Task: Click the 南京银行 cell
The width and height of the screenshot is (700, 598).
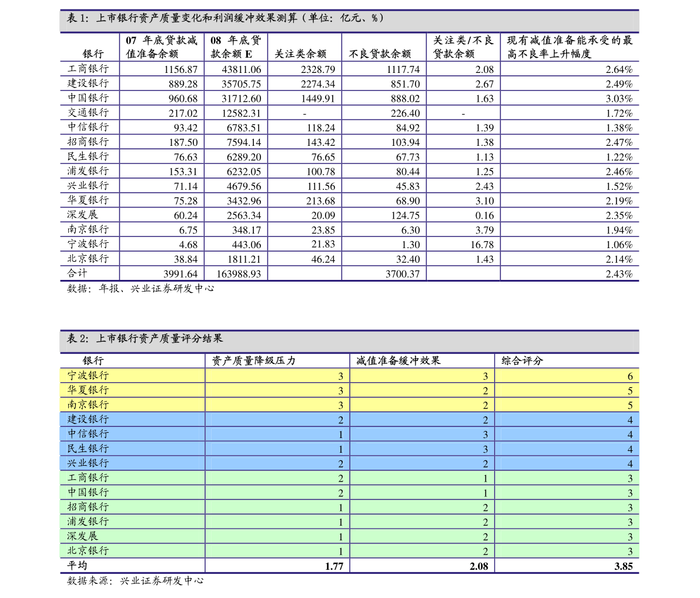Action: (88, 405)
